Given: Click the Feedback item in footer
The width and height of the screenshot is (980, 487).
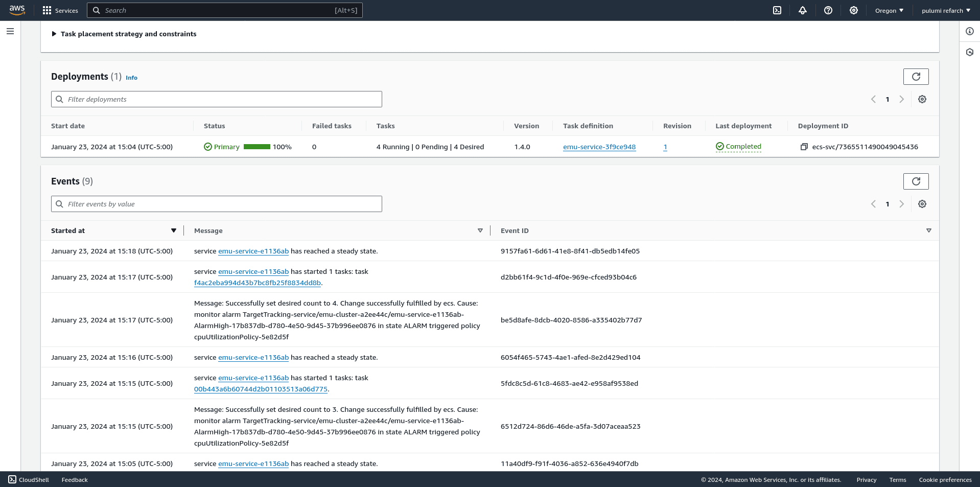Looking at the screenshot, I should [x=75, y=480].
